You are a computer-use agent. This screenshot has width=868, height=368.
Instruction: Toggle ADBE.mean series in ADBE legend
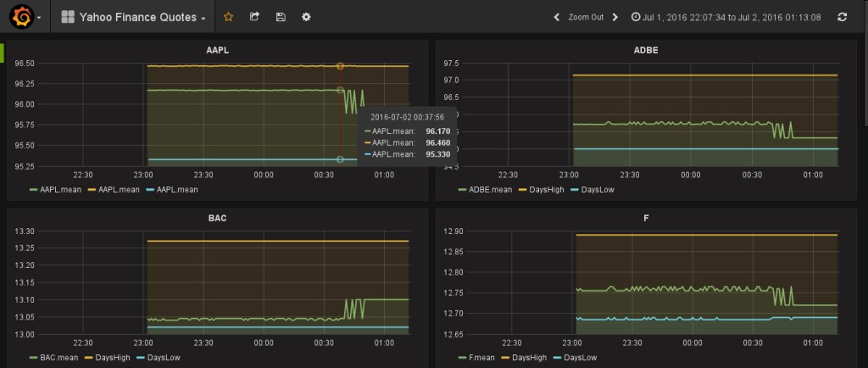point(485,189)
